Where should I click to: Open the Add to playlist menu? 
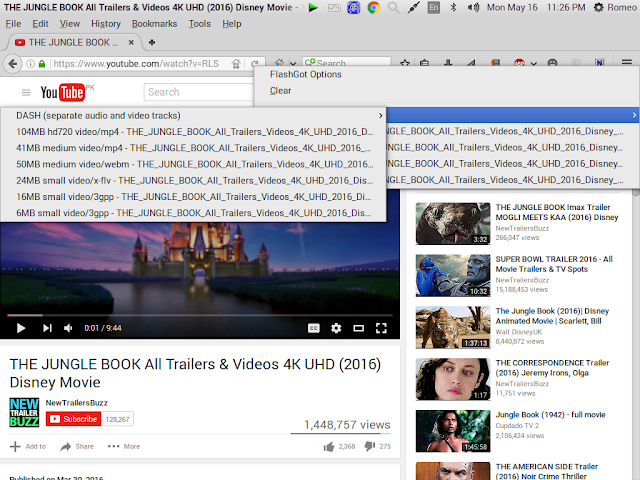[28, 447]
